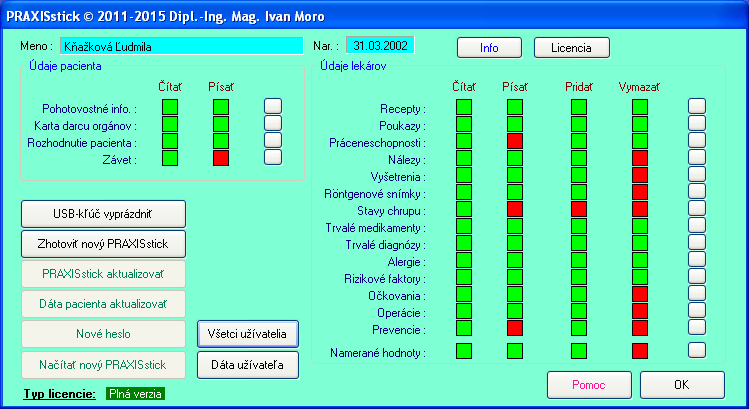This screenshot has height=409, width=749.
Task: Click the Röntgenové snímky row label
Action: click(374, 194)
